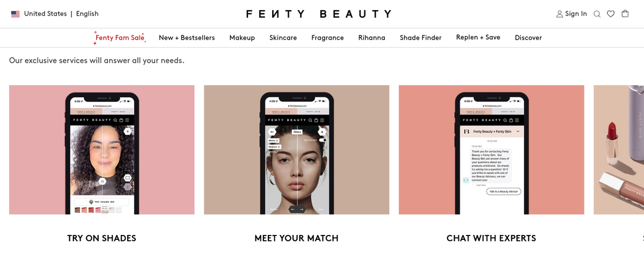Click the Sign In person icon
This screenshot has width=644, height=272.
click(x=560, y=14)
